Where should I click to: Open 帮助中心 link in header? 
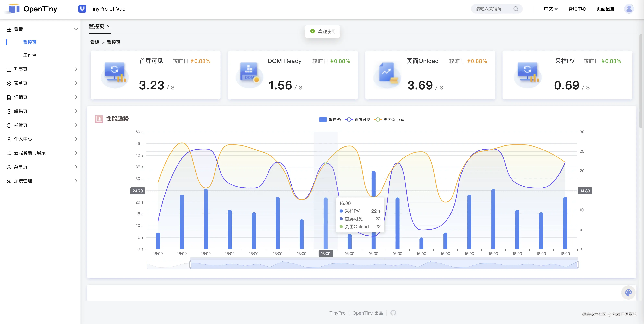click(577, 9)
